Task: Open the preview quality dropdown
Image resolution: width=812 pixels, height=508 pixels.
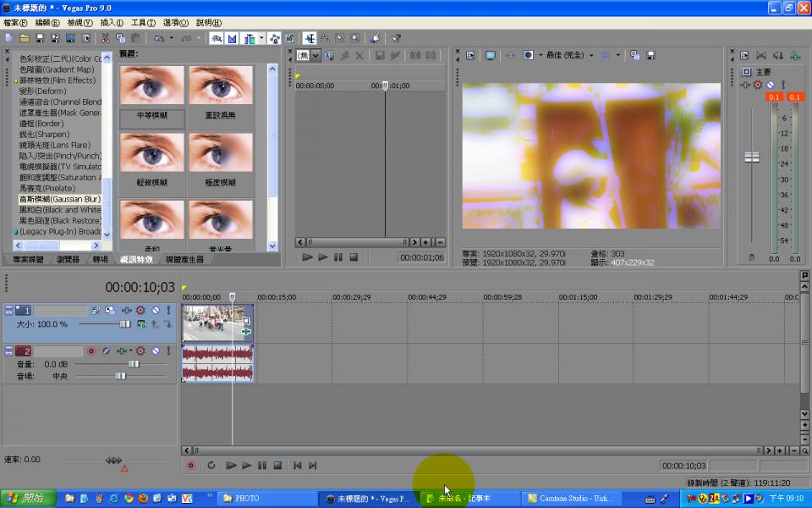Action: point(559,55)
